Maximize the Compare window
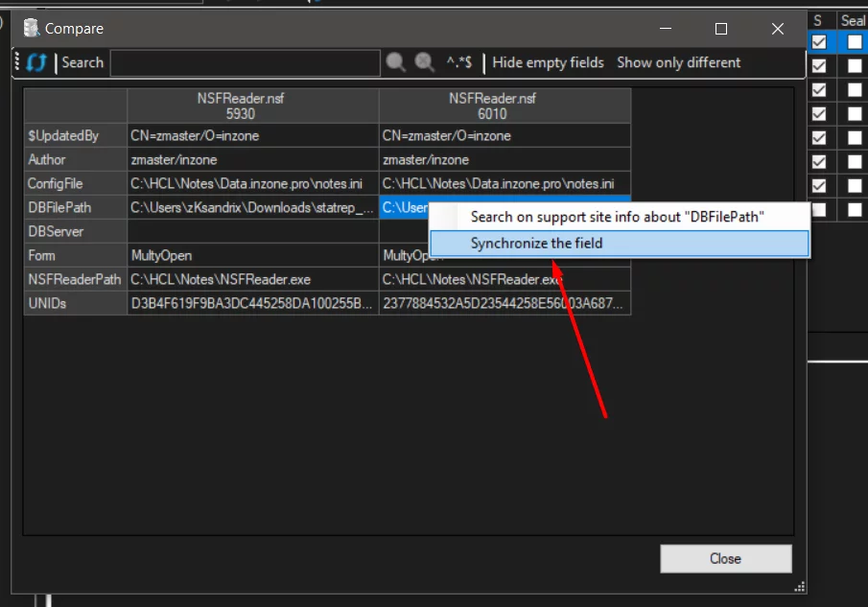The height and width of the screenshot is (607, 868). click(720, 29)
